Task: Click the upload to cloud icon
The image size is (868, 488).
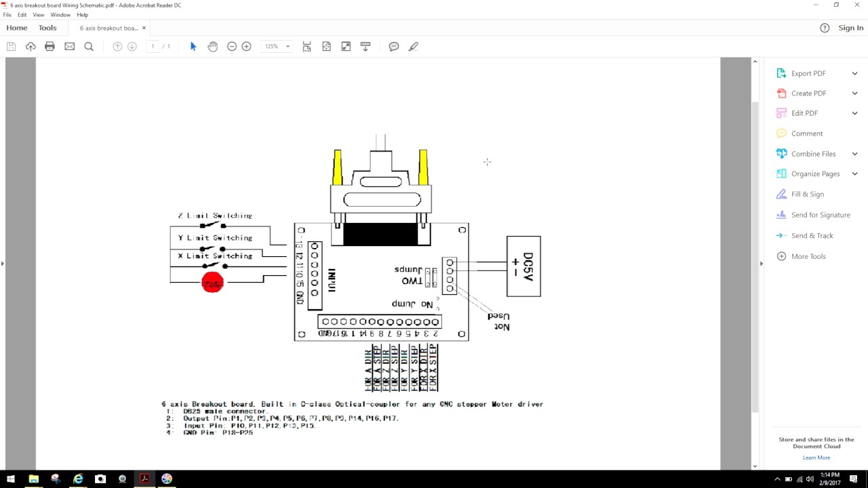Action: 31,46
